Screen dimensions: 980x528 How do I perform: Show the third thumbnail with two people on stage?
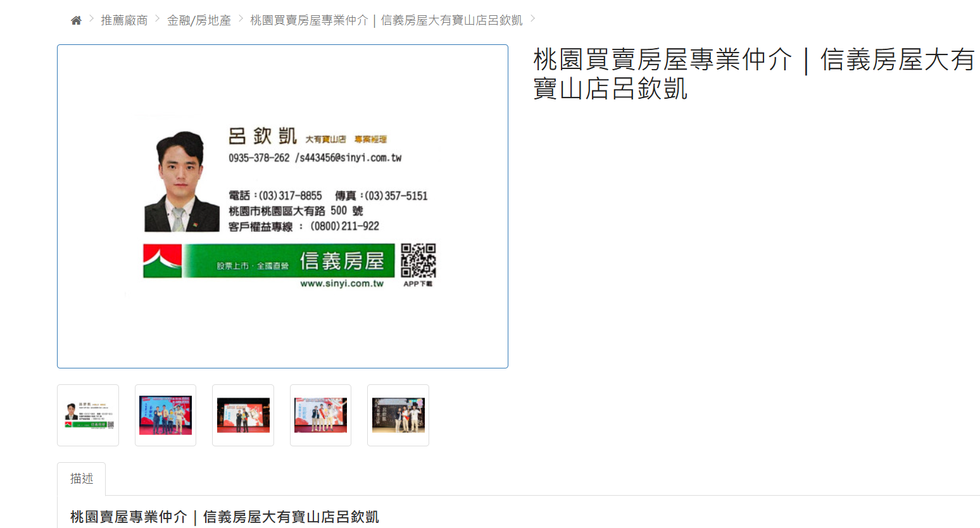click(x=243, y=415)
